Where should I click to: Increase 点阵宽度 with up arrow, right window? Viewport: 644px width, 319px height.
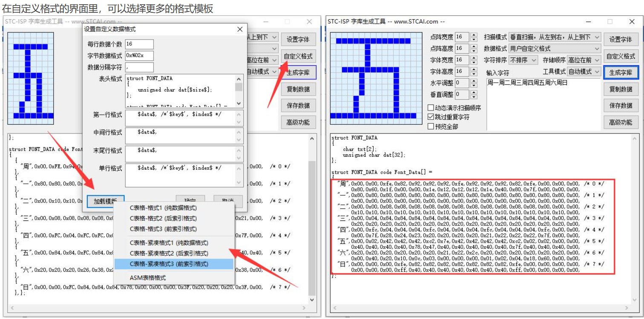coord(474,35)
